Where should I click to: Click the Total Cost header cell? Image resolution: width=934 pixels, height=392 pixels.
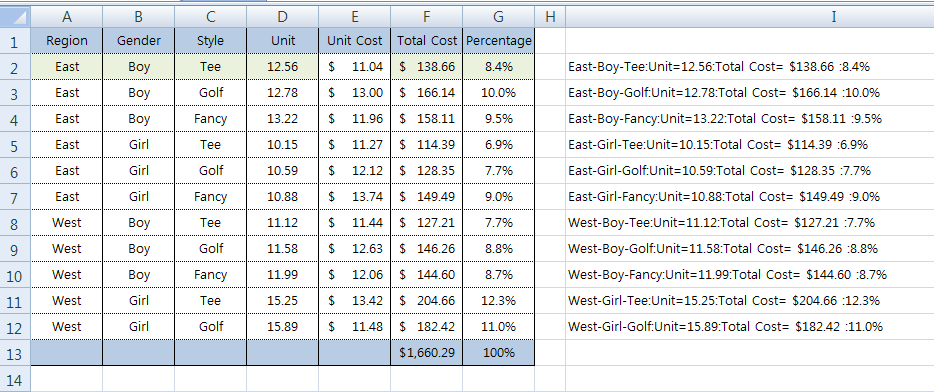pyautogui.click(x=427, y=41)
